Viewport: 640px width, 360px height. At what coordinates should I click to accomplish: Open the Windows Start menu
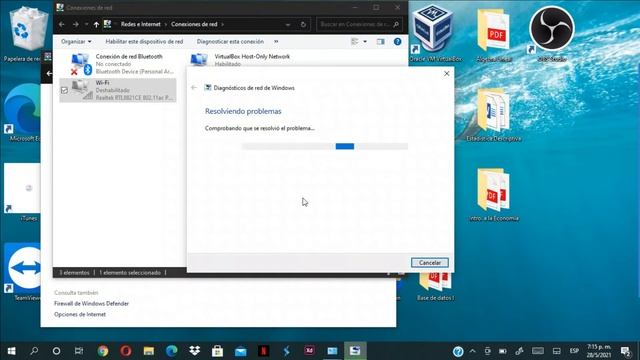11,351
